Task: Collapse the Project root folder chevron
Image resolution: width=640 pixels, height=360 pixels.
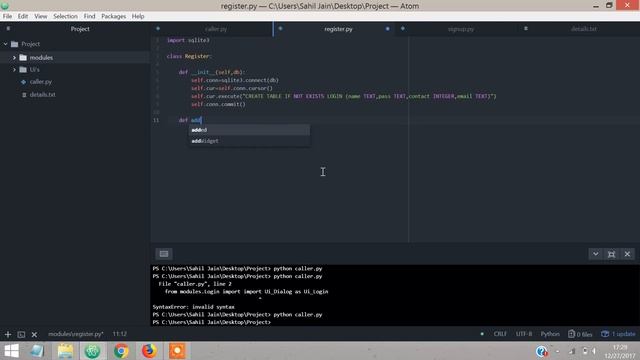Action: pos(6,44)
